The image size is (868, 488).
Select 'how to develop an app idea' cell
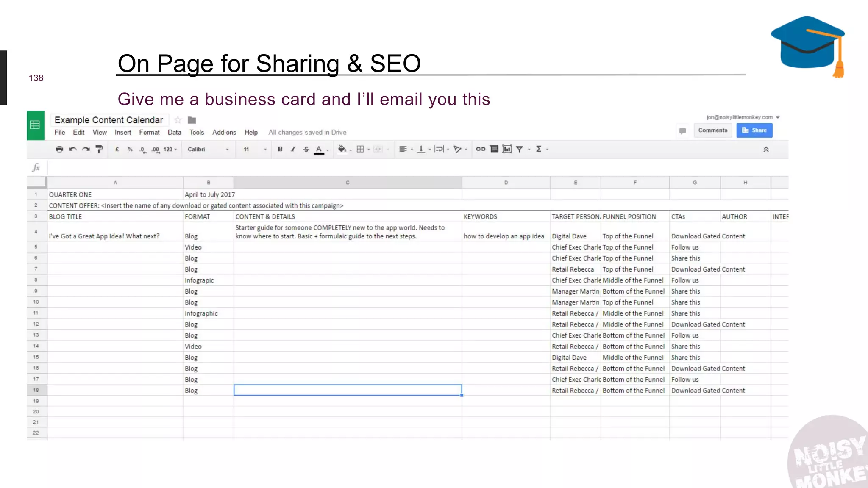click(506, 232)
